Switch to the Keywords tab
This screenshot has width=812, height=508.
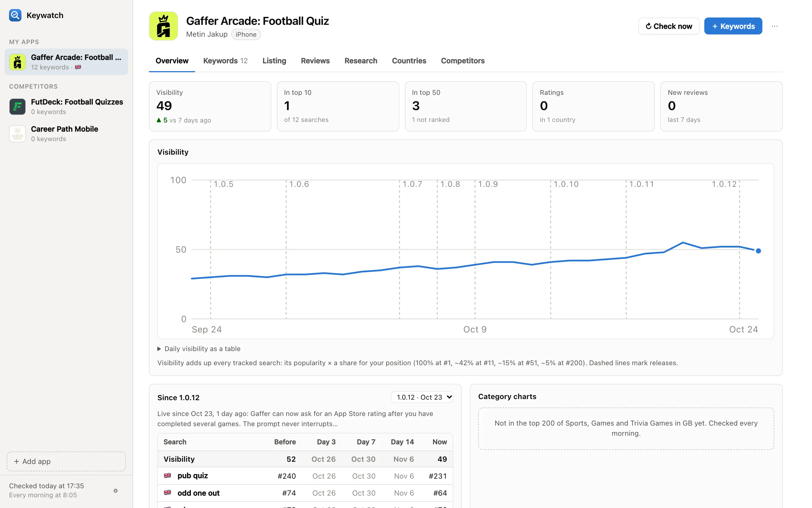(225, 61)
